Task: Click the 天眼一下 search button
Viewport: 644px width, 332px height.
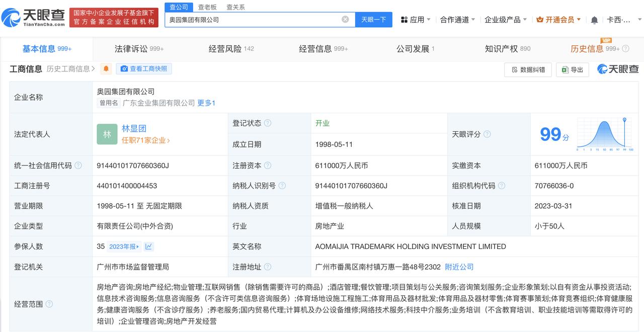Action: pyautogui.click(x=373, y=20)
